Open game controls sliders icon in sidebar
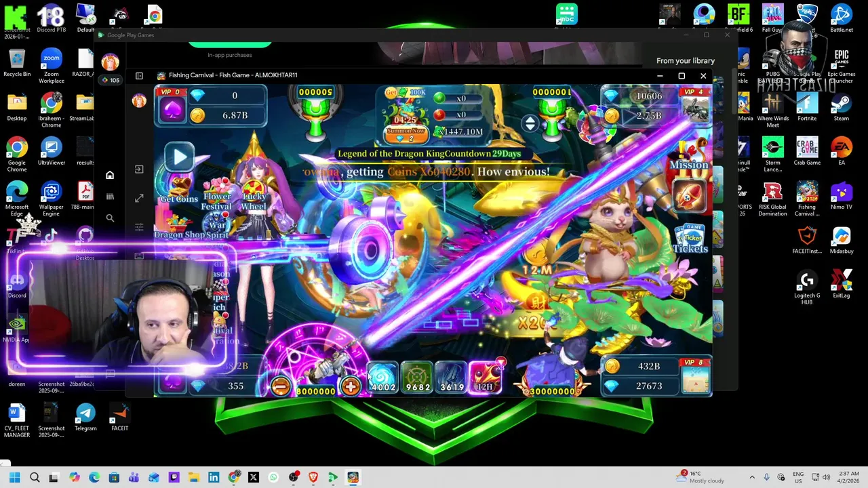The width and height of the screenshot is (868, 488). click(x=139, y=227)
